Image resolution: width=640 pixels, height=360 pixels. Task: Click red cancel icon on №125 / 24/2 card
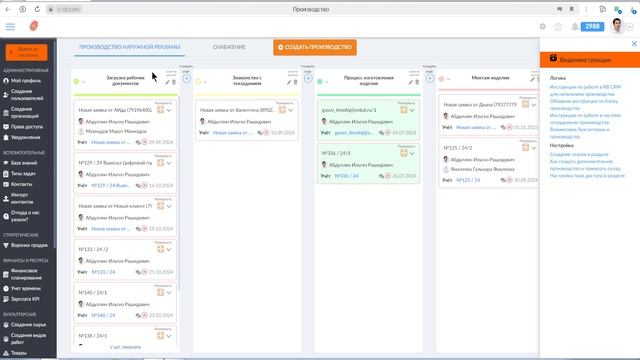point(509,180)
